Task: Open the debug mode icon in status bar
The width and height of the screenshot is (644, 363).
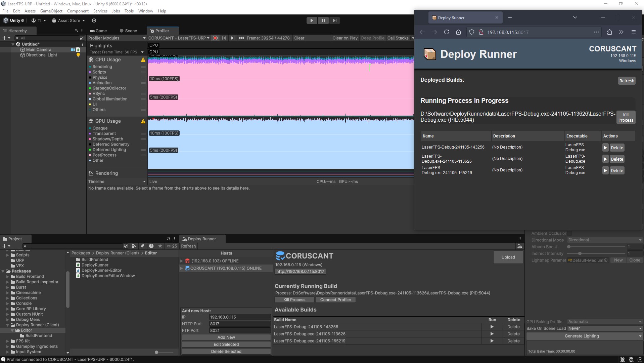Action: pos(622,359)
